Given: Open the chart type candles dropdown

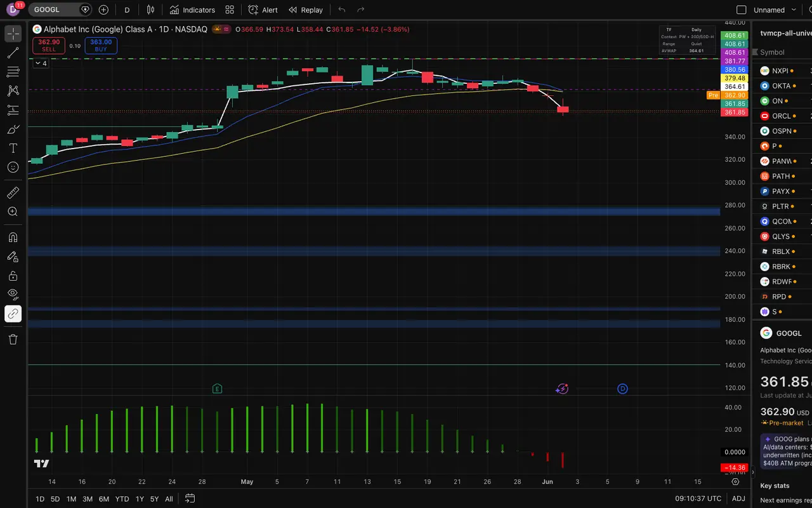Looking at the screenshot, I should [x=150, y=10].
